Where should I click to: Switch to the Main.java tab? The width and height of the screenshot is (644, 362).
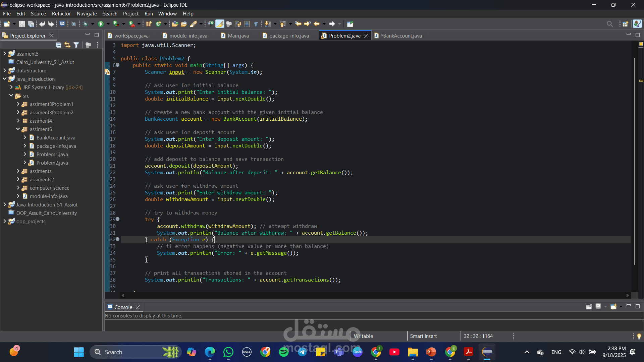pos(235,36)
